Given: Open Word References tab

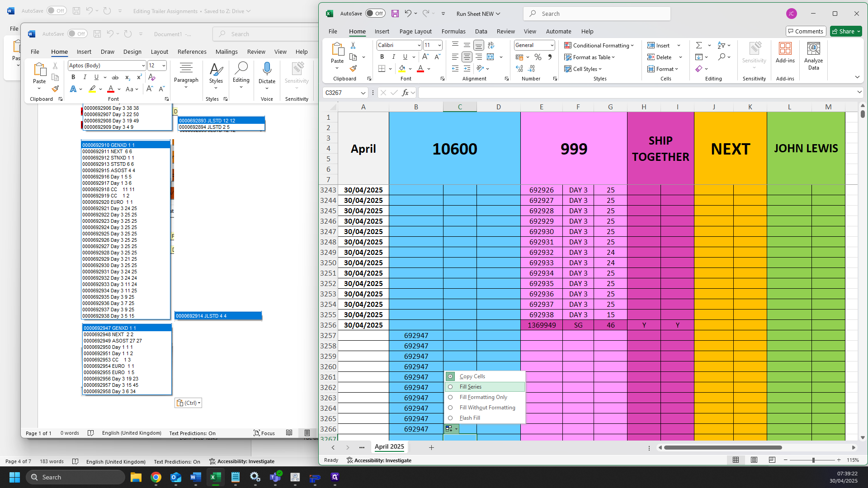Looking at the screenshot, I should (192, 52).
